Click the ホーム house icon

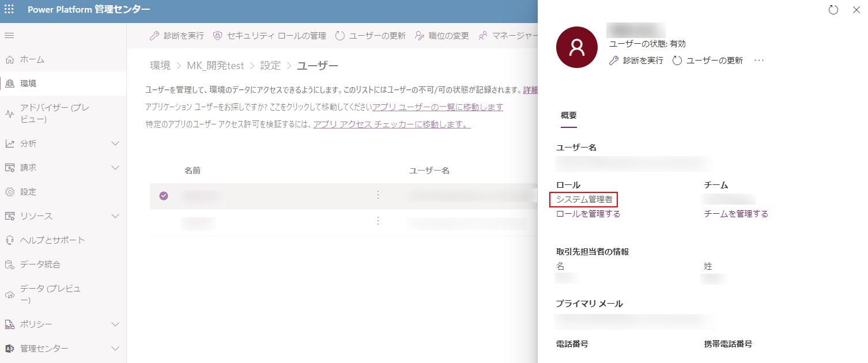coord(9,59)
